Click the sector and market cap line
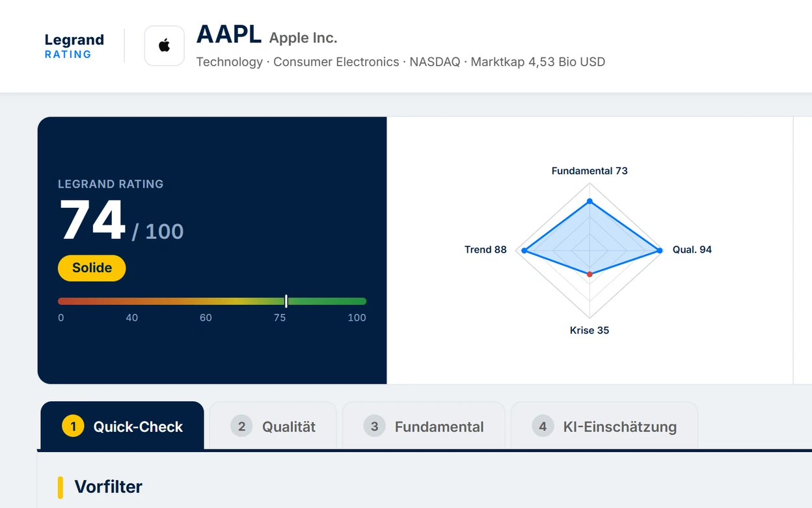This screenshot has width=812, height=508. (x=401, y=62)
